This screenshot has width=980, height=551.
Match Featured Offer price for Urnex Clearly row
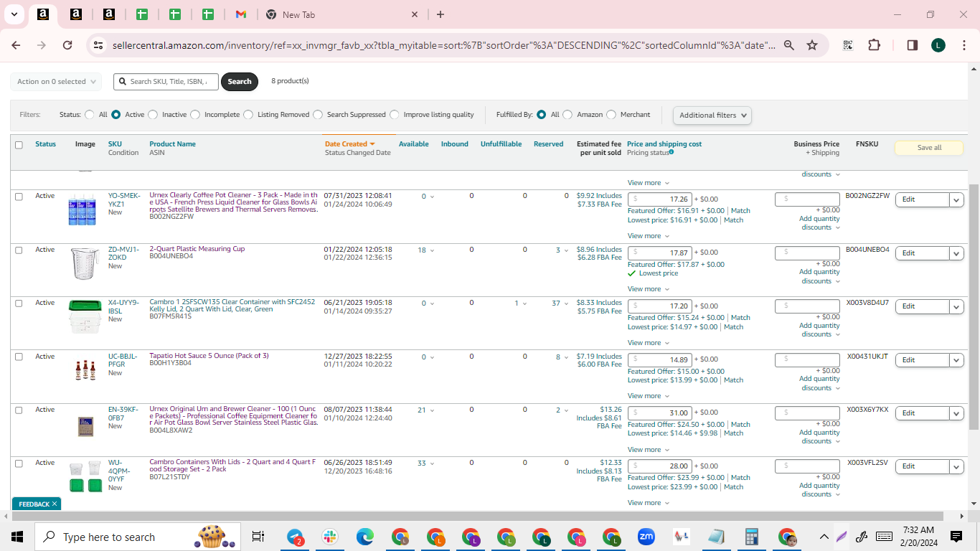click(x=740, y=211)
